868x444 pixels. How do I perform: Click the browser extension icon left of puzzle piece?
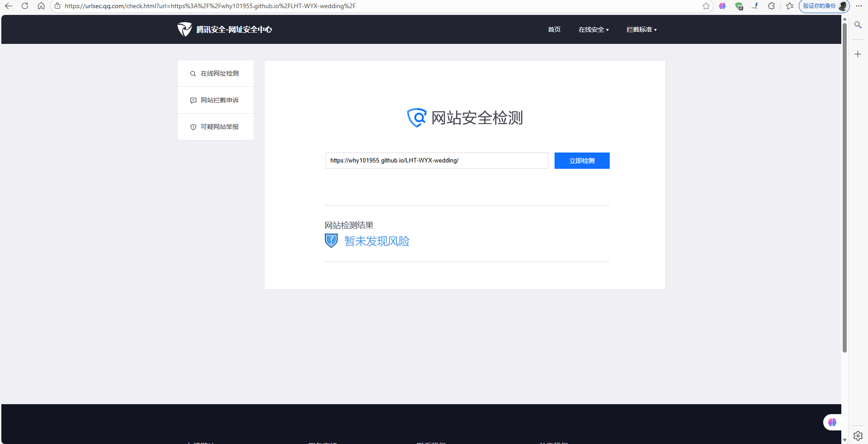755,6
